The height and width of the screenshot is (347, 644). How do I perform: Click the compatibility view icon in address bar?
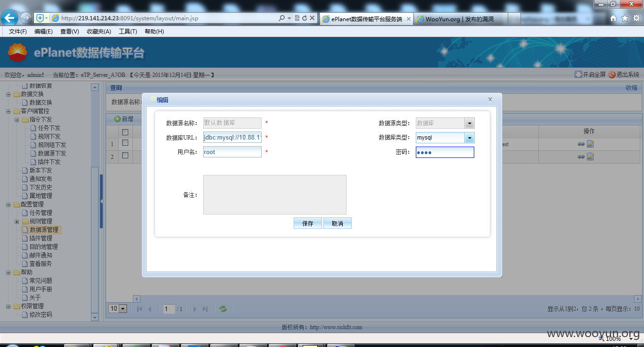(297, 18)
